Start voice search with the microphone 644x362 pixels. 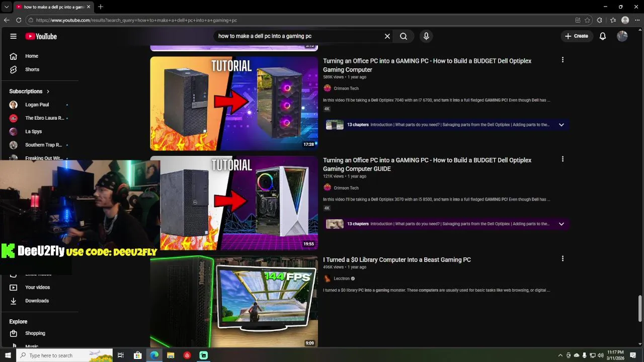tap(426, 36)
